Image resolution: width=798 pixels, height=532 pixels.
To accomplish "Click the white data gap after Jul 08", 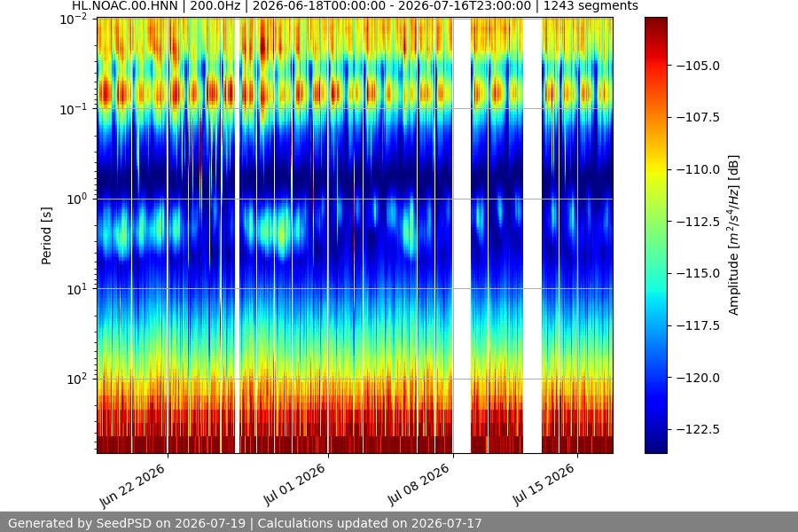I will (x=462, y=235).
